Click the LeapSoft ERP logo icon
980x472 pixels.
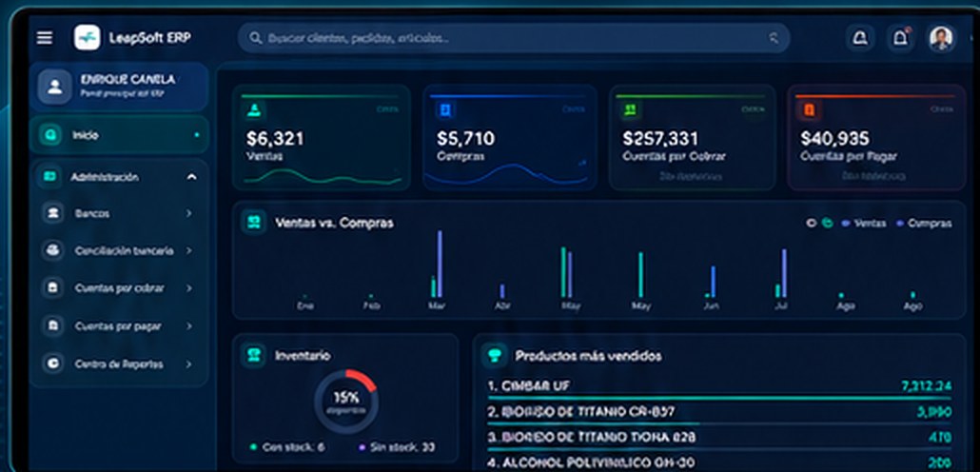[87, 37]
